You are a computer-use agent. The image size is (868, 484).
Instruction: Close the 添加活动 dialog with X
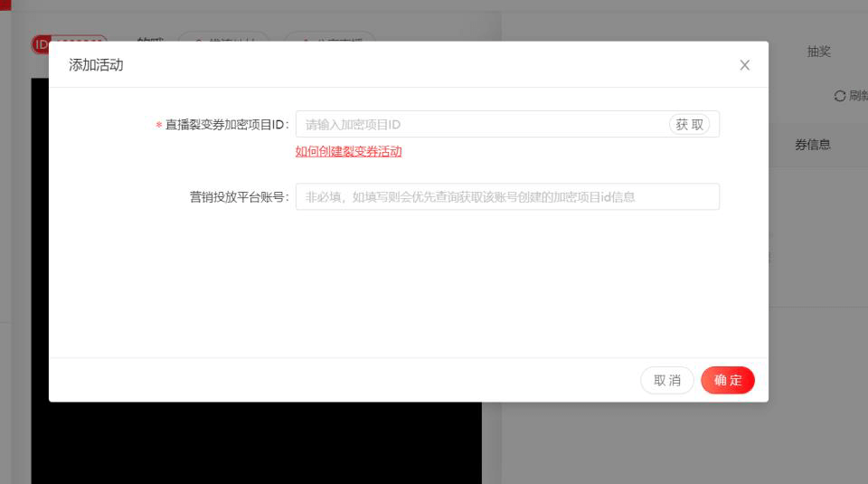[x=744, y=65]
